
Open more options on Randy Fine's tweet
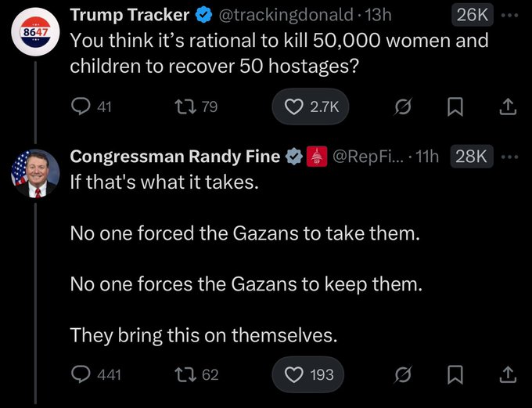click(x=512, y=157)
